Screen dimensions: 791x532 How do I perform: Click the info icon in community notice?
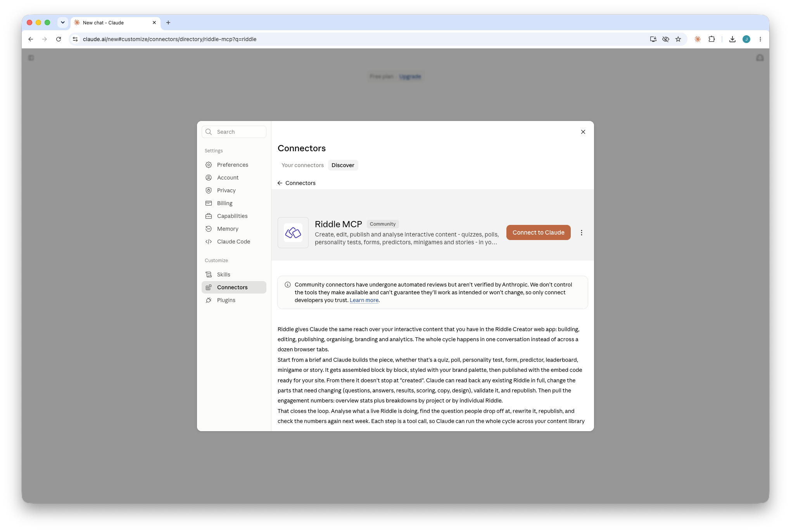pyautogui.click(x=288, y=285)
